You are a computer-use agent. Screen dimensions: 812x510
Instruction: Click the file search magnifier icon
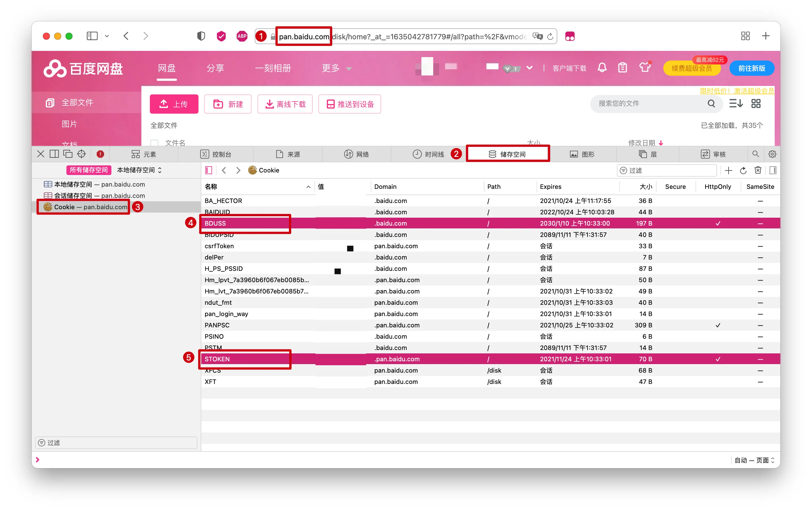click(711, 103)
